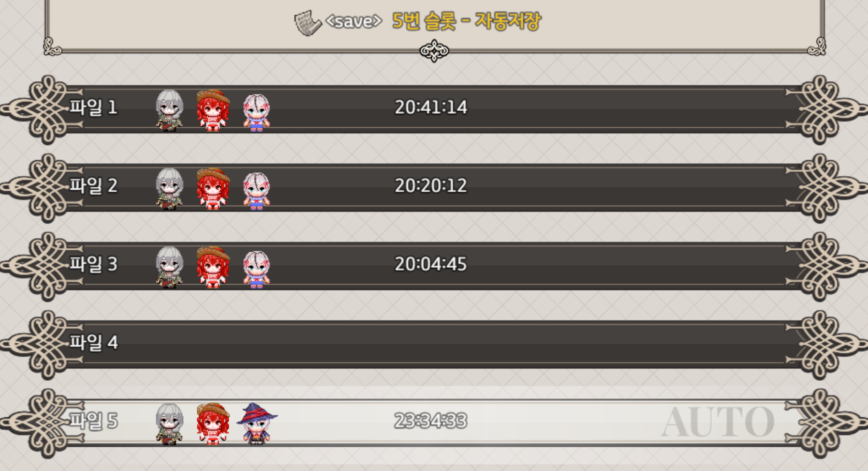Click the 20:04:45 playtime on 파일 3
Viewport: 868px width, 471px height.
click(x=431, y=264)
